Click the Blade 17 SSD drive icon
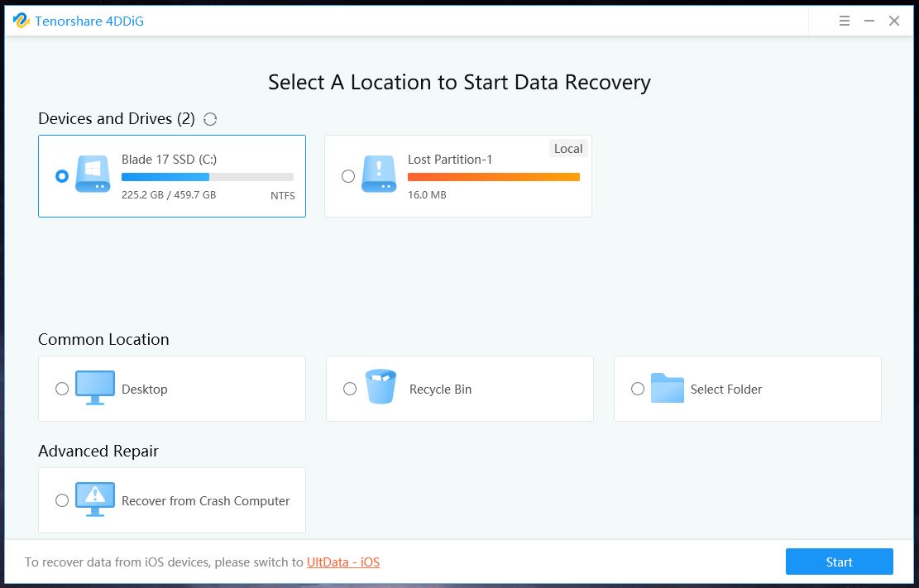This screenshot has height=588, width=919. 93,175
